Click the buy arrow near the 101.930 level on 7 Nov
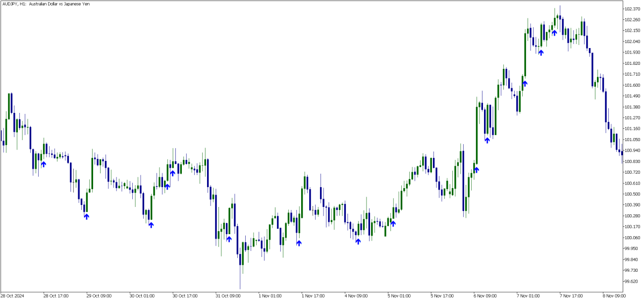The height and width of the screenshot is (300, 644). point(540,52)
